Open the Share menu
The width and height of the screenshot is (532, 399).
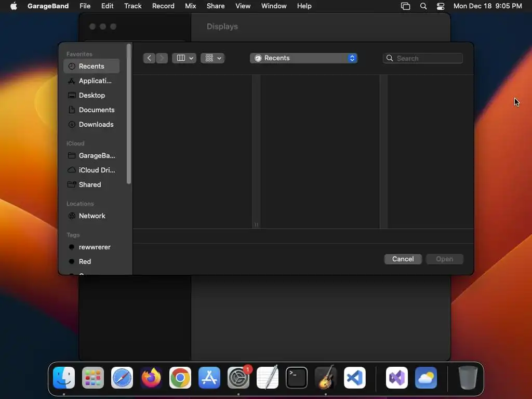pyautogui.click(x=216, y=6)
